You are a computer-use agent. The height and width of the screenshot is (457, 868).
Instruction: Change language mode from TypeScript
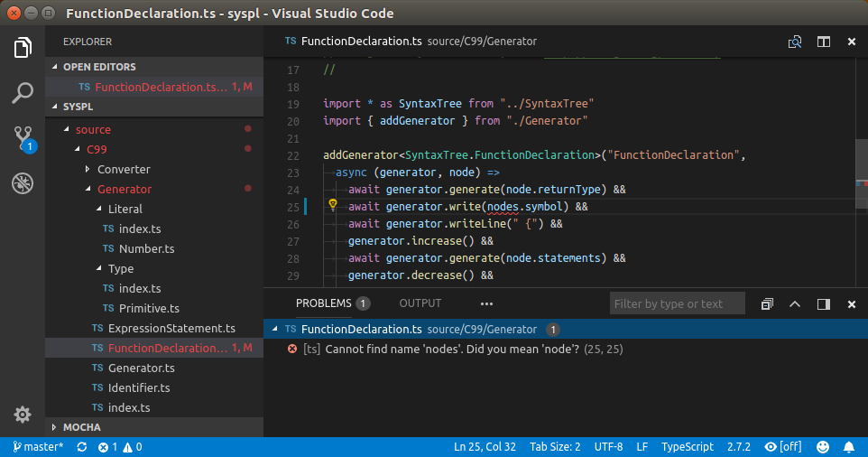(688, 446)
